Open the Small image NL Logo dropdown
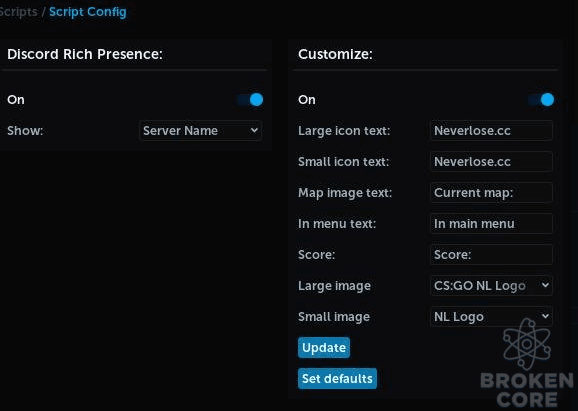The height and width of the screenshot is (411, 578). pos(491,317)
